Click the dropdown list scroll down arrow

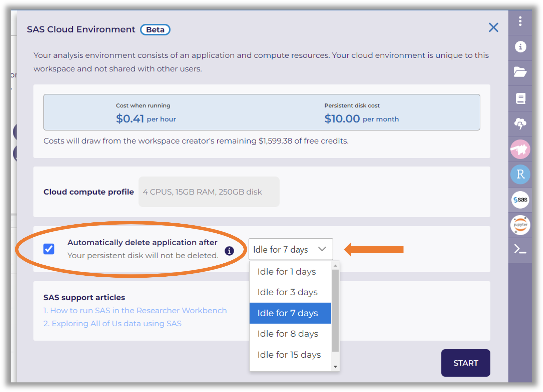coord(335,367)
